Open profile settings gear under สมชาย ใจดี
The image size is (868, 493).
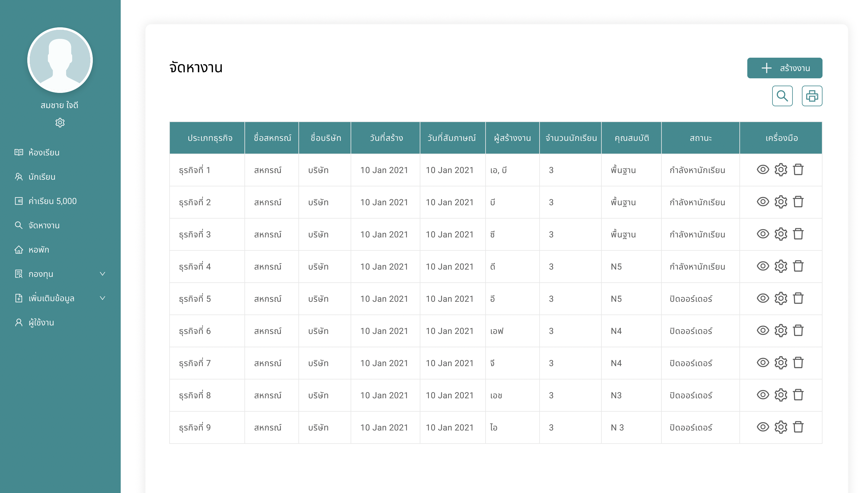coord(60,123)
